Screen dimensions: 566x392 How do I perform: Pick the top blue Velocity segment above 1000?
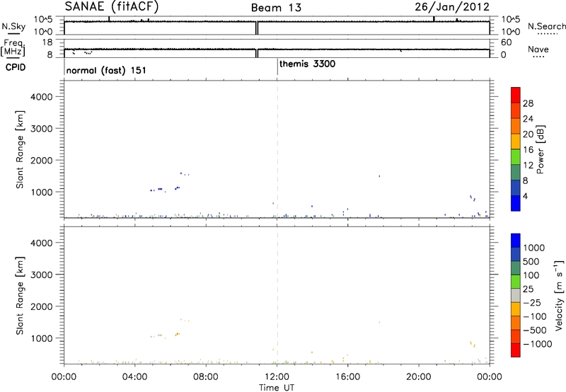pos(516,241)
